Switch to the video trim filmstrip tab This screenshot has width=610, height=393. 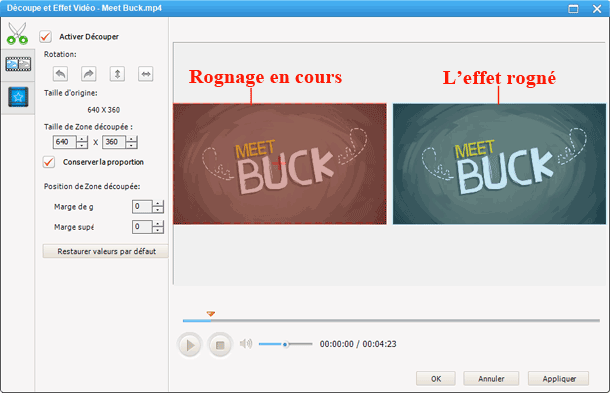coord(18,64)
